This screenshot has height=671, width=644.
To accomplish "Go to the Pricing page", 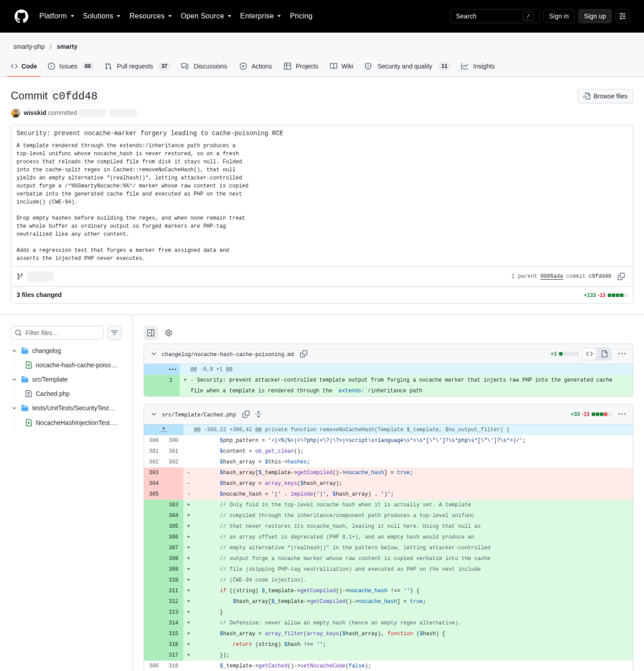I will (x=301, y=16).
